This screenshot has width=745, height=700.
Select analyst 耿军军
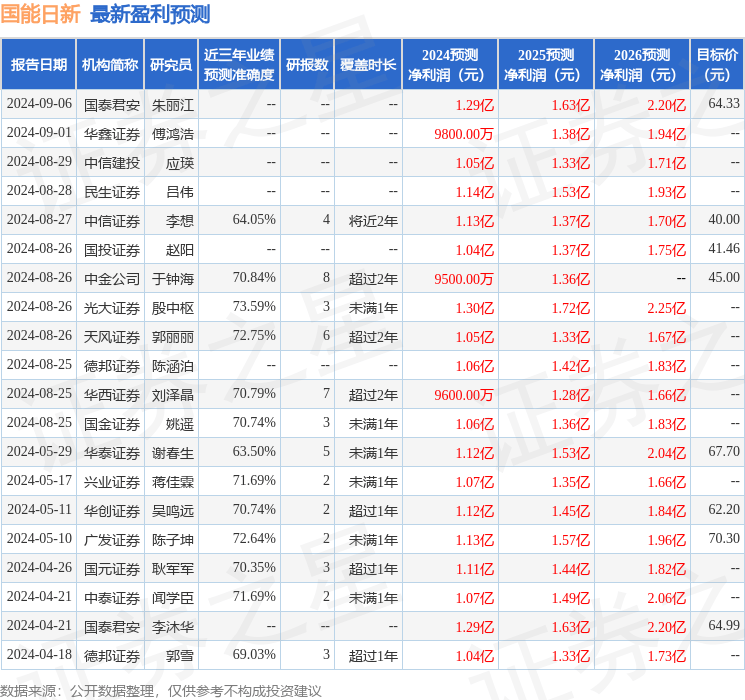point(172,569)
